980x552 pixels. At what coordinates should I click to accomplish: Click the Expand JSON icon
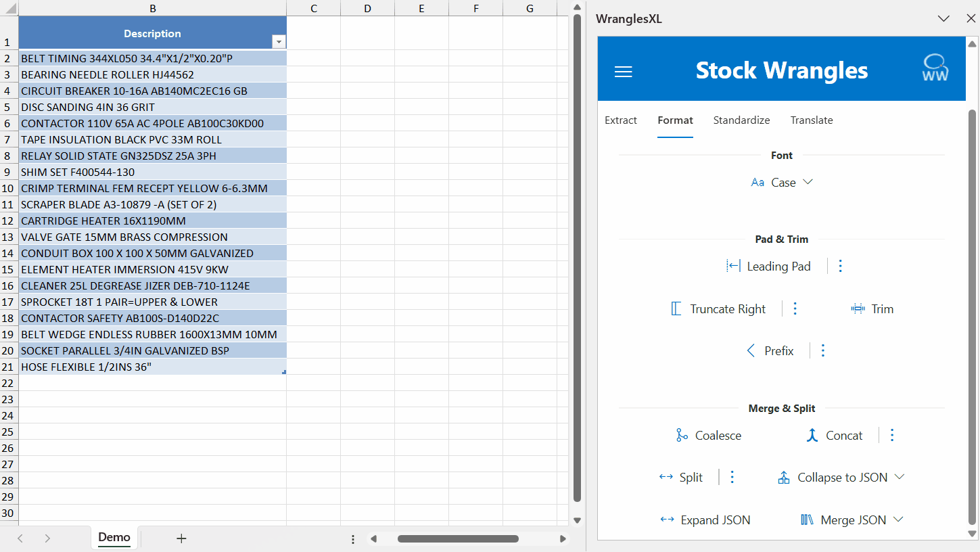click(x=667, y=520)
